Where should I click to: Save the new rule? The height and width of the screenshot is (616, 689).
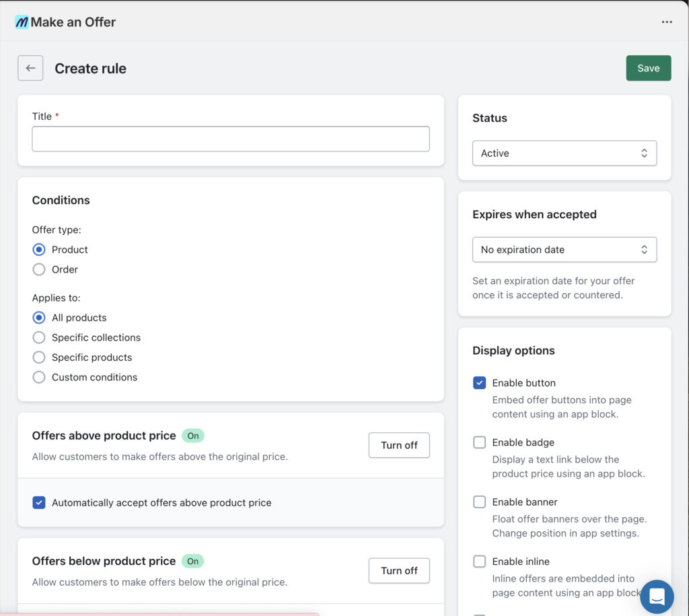click(x=648, y=68)
